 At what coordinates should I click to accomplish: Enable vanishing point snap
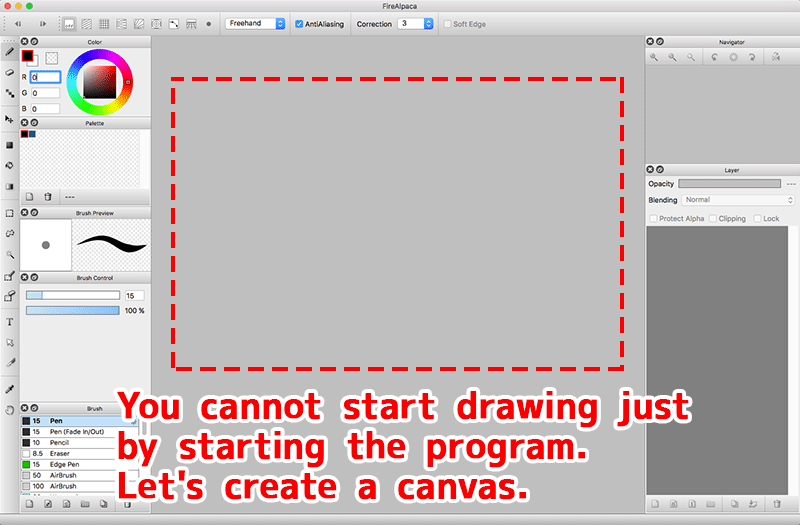pyautogui.click(x=121, y=24)
